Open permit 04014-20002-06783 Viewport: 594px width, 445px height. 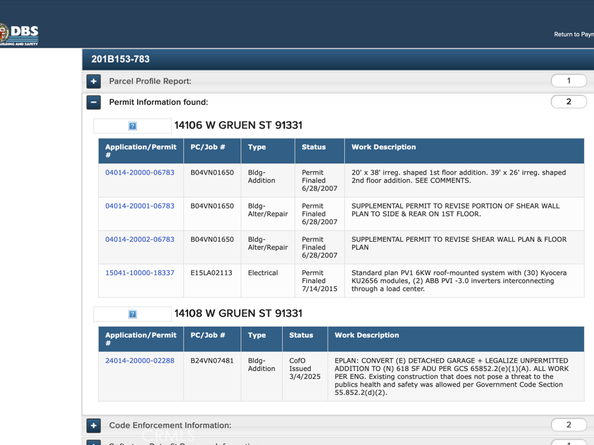[x=140, y=239]
